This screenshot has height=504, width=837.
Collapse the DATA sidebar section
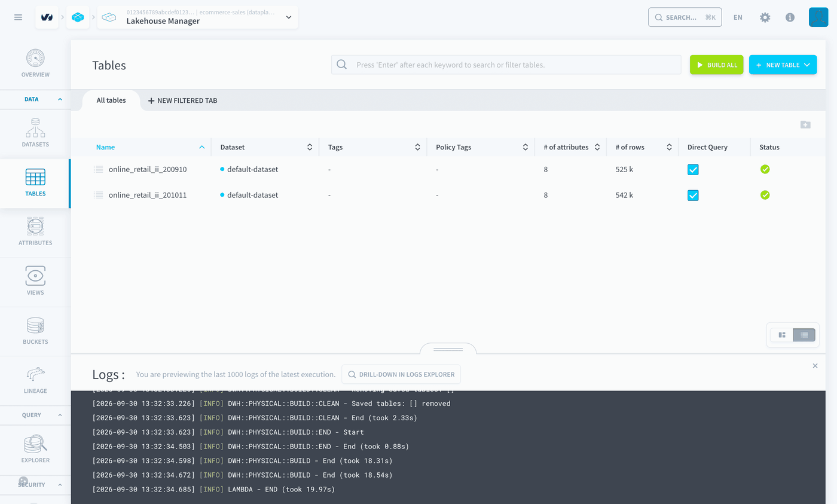[60, 99]
